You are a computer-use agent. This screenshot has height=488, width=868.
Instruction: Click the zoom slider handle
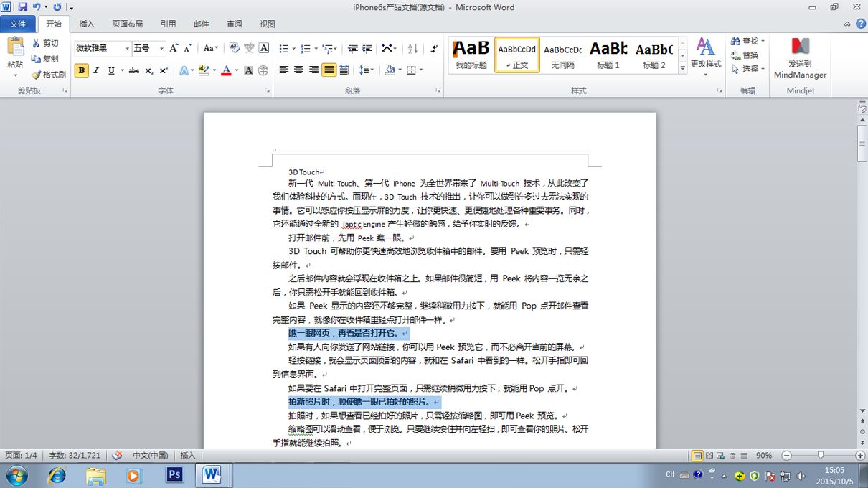tap(821, 456)
